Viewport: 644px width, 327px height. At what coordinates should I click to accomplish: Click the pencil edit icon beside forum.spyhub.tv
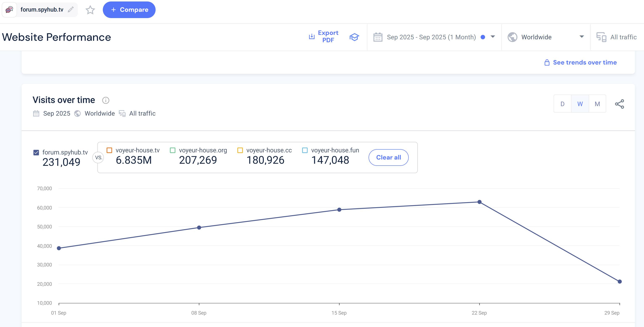(x=71, y=9)
